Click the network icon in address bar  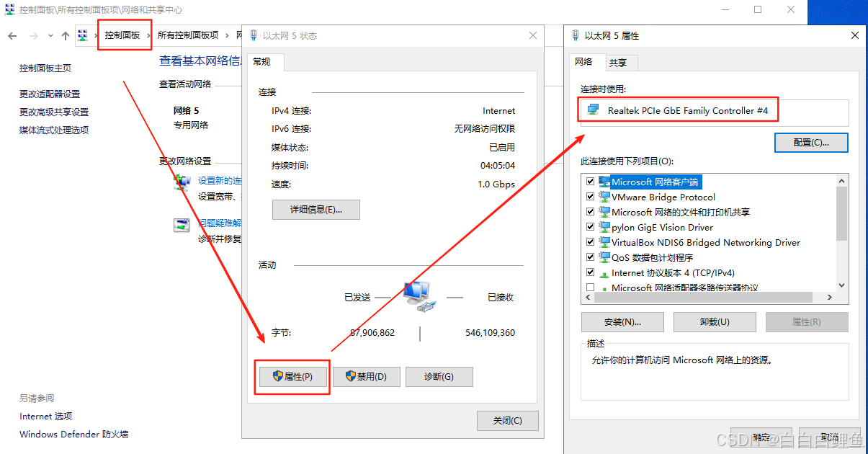point(83,35)
